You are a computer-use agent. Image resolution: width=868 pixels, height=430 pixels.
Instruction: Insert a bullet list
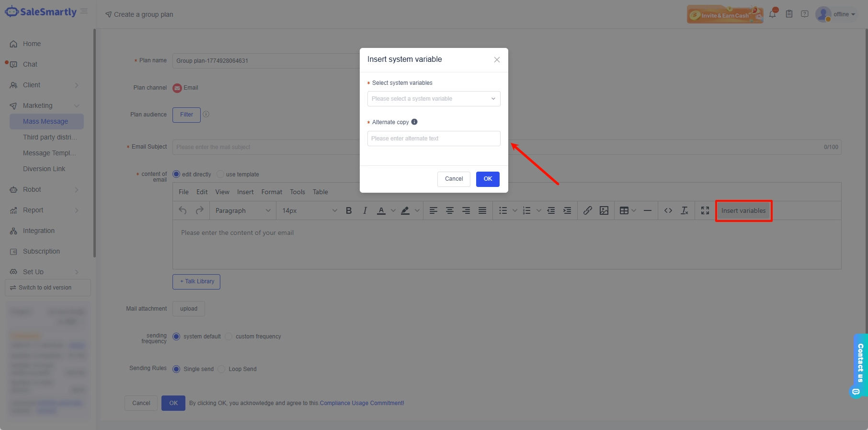coord(503,210)
